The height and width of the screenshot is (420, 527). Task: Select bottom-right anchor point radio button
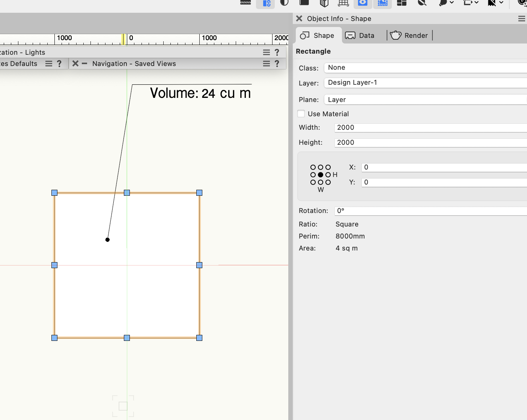[x=328, y=182]
